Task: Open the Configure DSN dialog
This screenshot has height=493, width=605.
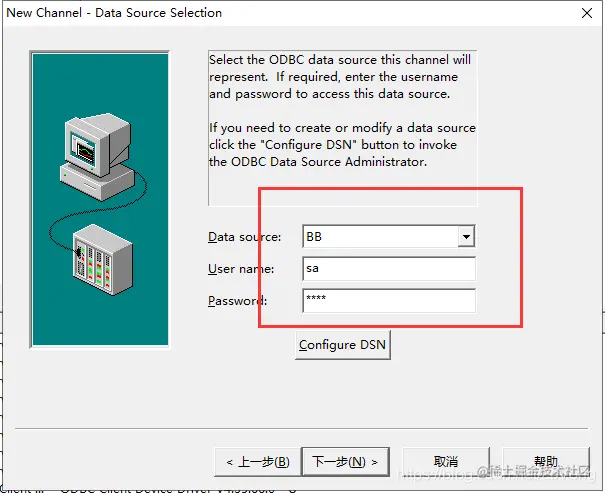Action: pos(343,345)
